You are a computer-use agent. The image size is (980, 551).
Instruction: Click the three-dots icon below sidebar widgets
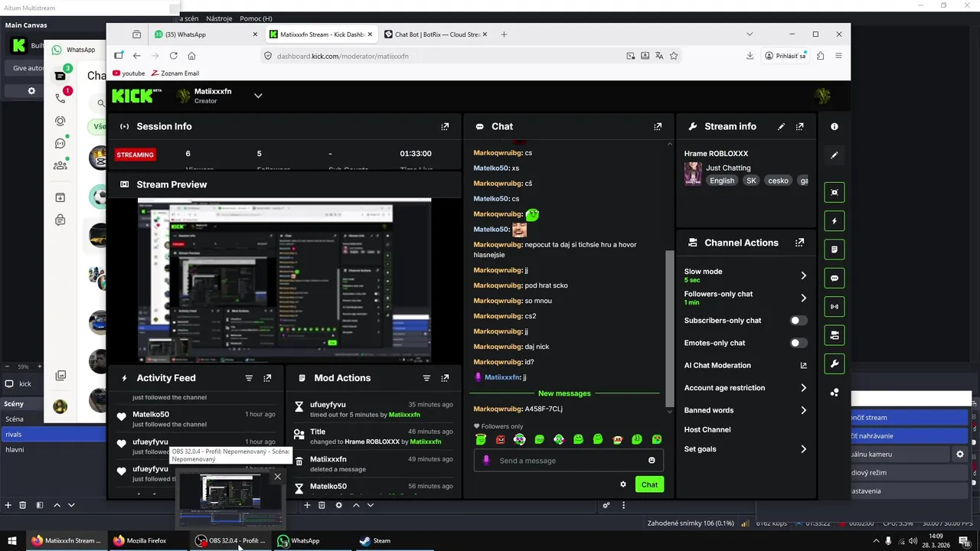tap(835, 393)
